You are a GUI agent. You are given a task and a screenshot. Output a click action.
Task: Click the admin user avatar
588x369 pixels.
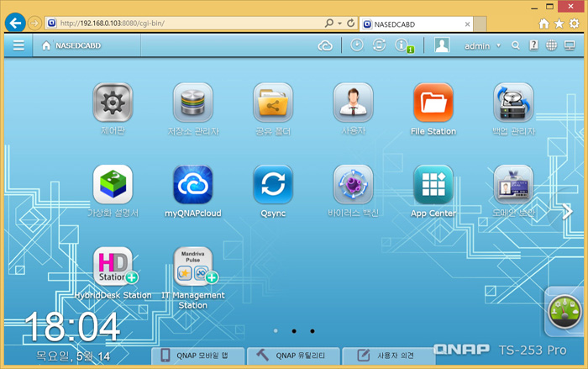click(x=442, y=45)
